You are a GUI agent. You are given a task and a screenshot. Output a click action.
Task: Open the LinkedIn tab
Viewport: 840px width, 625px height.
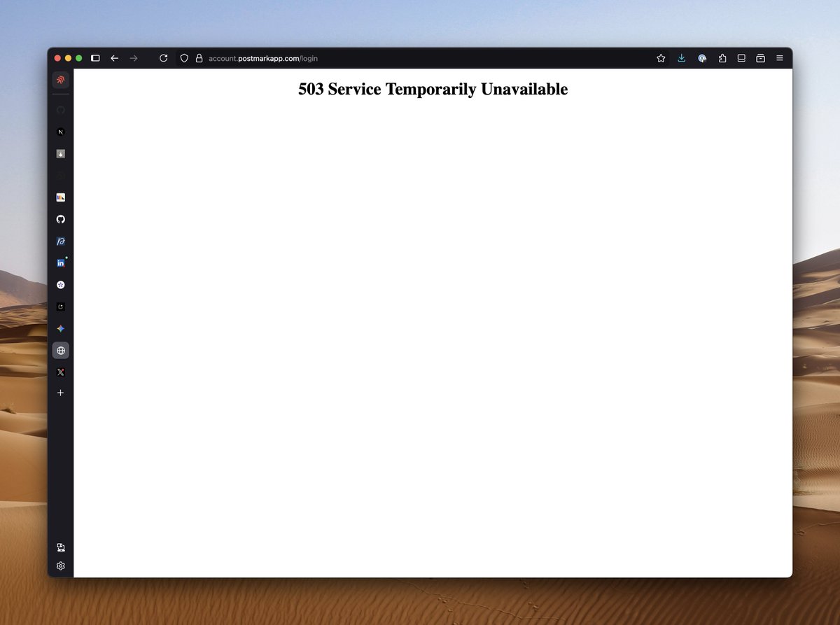[60, 263]
